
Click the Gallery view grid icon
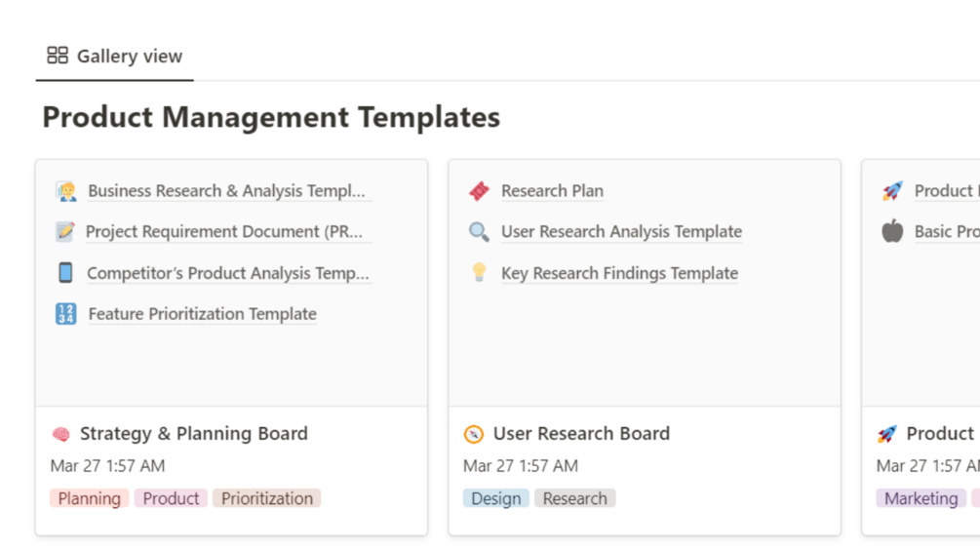pos(58,56)
